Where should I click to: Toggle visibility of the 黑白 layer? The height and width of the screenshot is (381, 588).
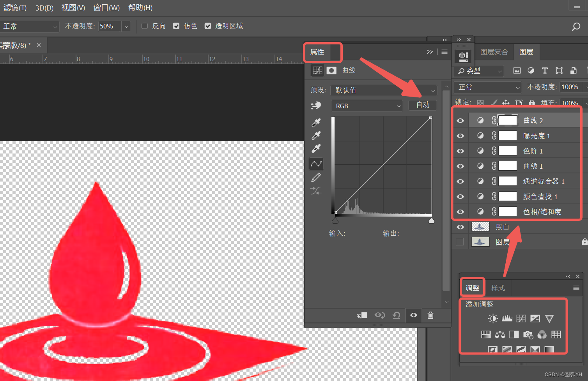click(460, 227)
